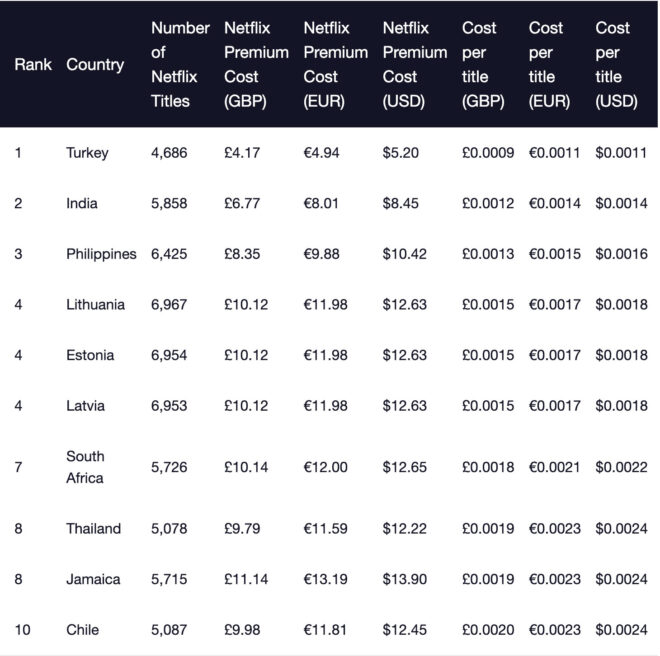Click the Netflix Premium Cost (EUR) header
Screen dimensions: 660x656
tap(335, 64)
